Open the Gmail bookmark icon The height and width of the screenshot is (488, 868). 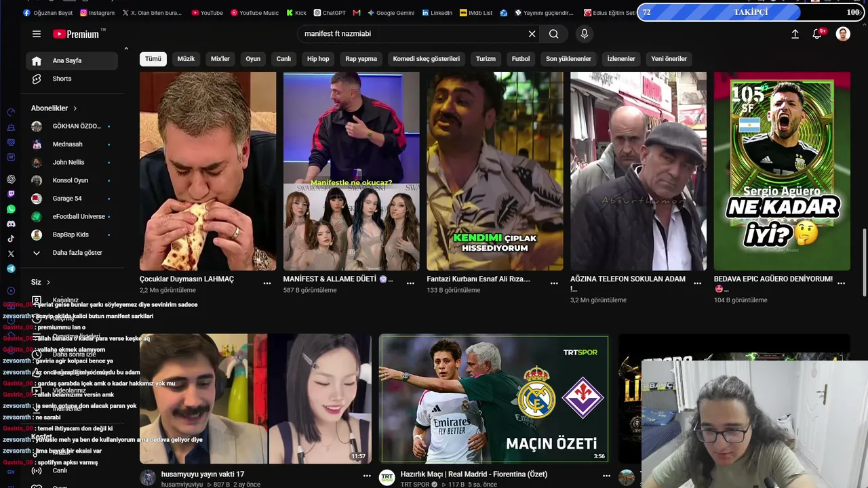(357, 13)
